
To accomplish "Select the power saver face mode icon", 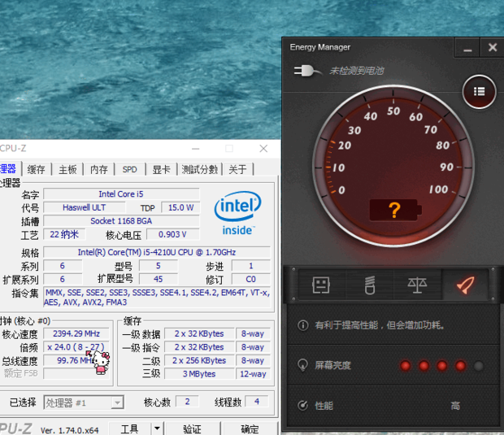I will tap(321, 285).
